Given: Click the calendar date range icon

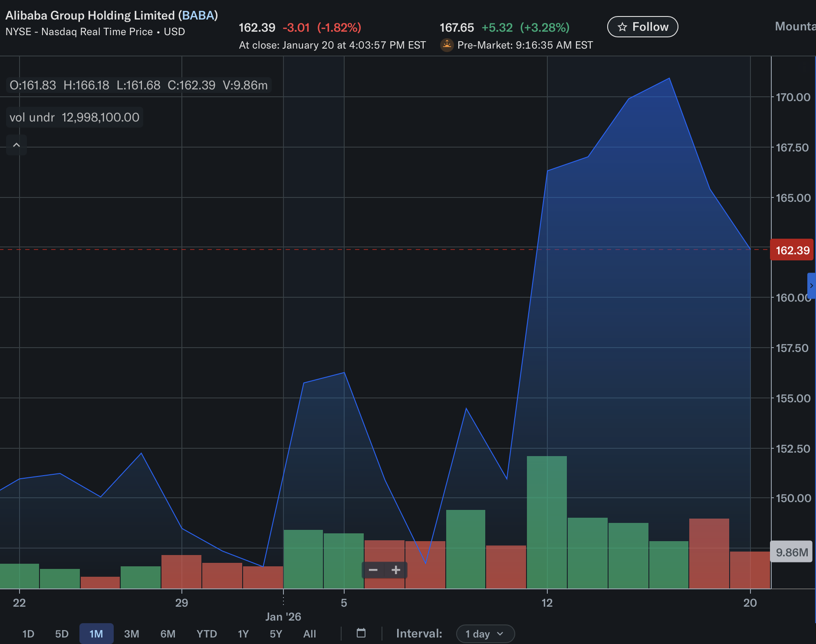Looking at the screenshot, I should 361,633.
